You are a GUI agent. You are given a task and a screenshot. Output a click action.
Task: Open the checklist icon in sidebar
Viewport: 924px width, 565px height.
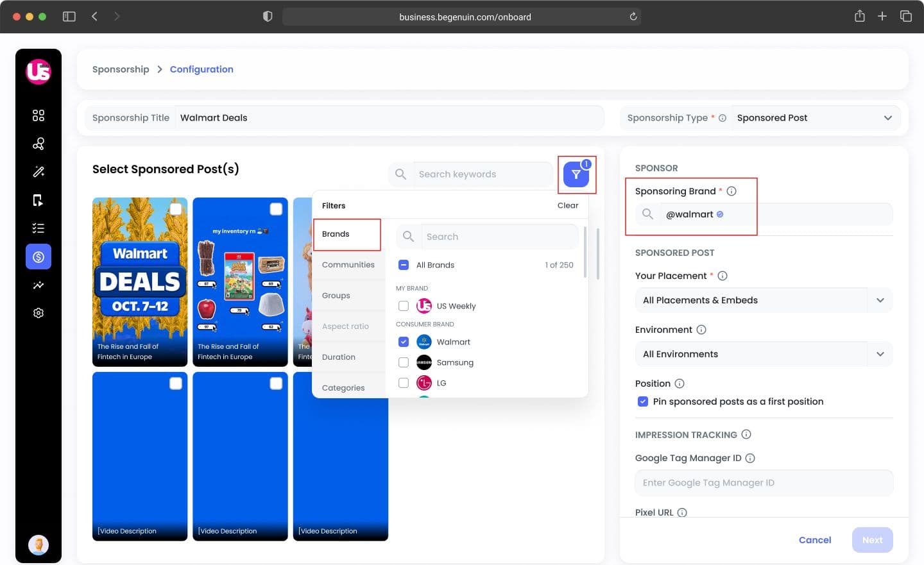[x=38, y=228]
